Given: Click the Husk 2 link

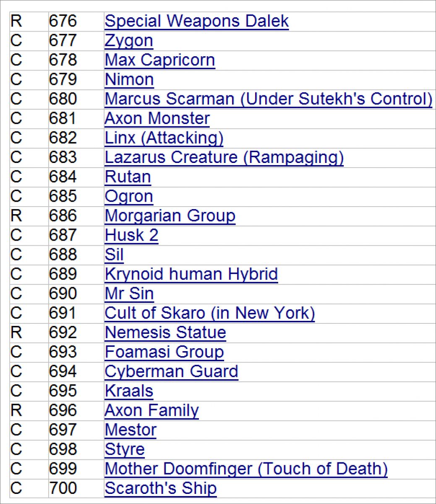Looking at the screenshot, I should (x=131, y=235).
